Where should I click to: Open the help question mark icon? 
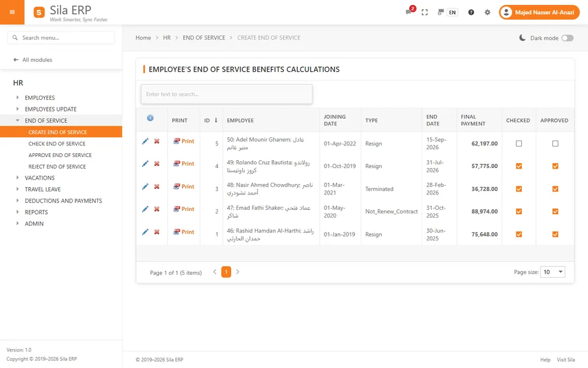471,12
